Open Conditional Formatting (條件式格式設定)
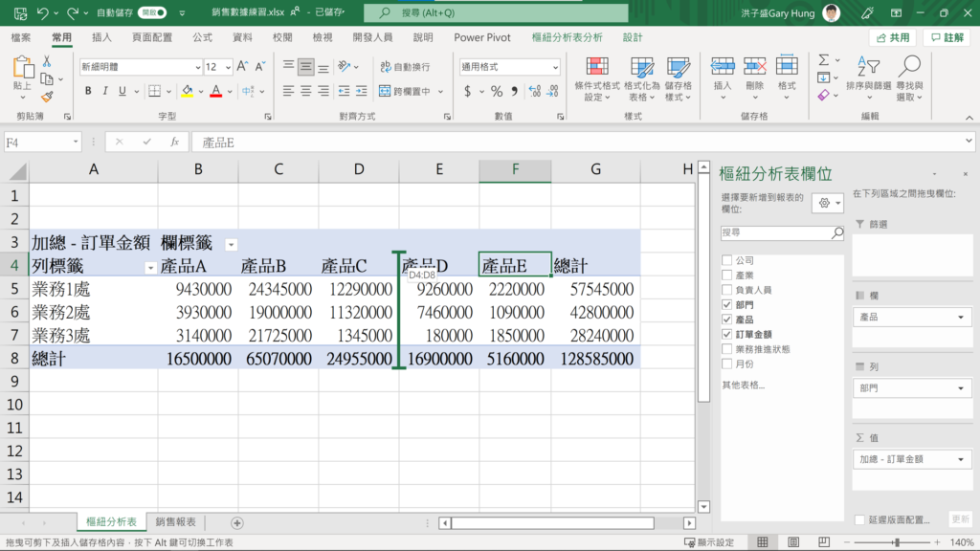The height and width of the screenshot is (551, 980). click(x=597, y=79)
